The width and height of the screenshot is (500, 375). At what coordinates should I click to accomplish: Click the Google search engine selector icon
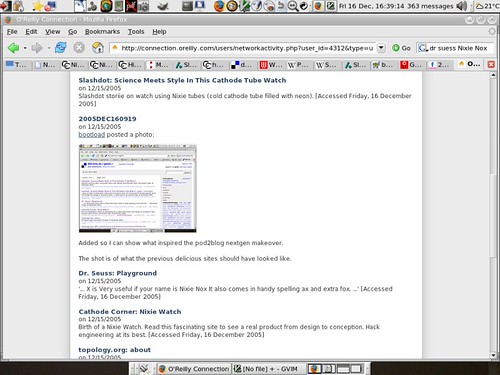point(423,48)
